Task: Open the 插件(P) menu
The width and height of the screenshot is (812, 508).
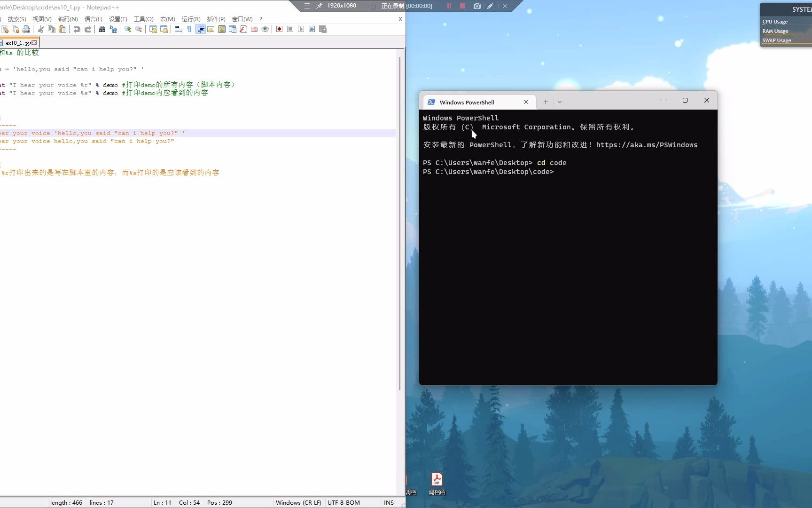Action: click(216, 19)
